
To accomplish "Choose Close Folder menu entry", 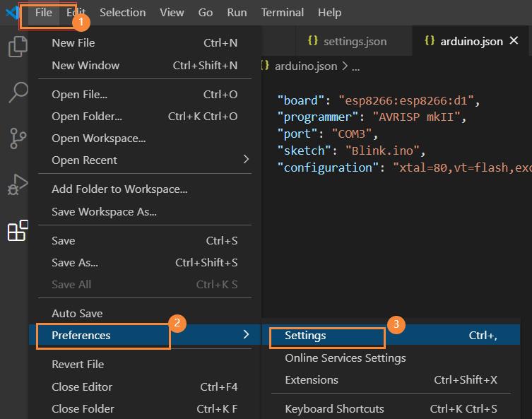I will tap(145, 409).
